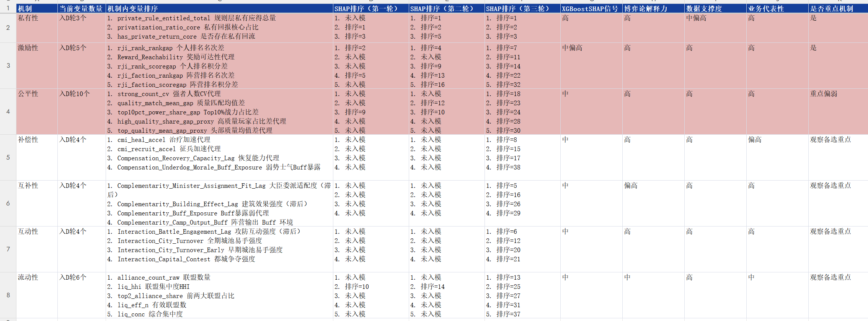
Task: Click the 中偏高 数据支撑度 cell
Action: tap(715, 28)
